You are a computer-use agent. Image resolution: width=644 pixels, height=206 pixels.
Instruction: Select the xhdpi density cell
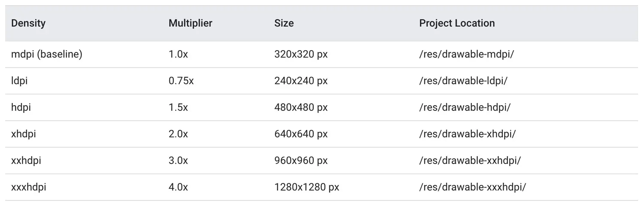(24, 134)
